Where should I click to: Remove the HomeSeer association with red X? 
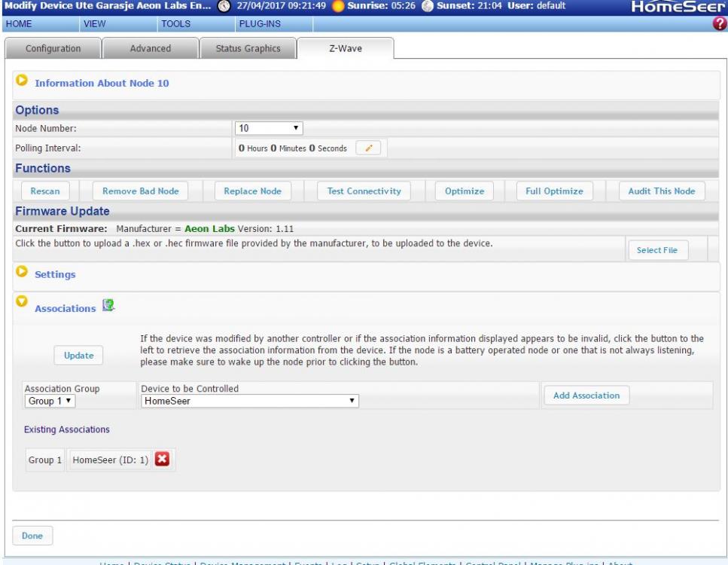162,460
